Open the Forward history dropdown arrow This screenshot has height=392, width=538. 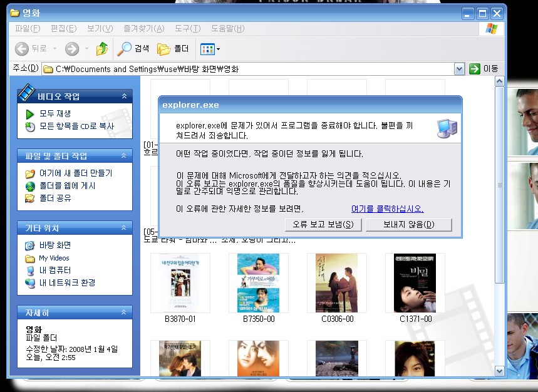[x=86, y=49]
